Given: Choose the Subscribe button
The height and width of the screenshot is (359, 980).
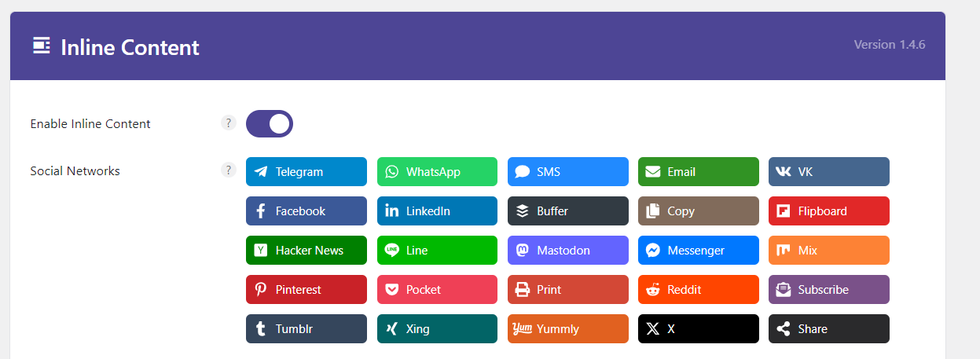Looking at the screenshot, I should (x=828, y=290).
